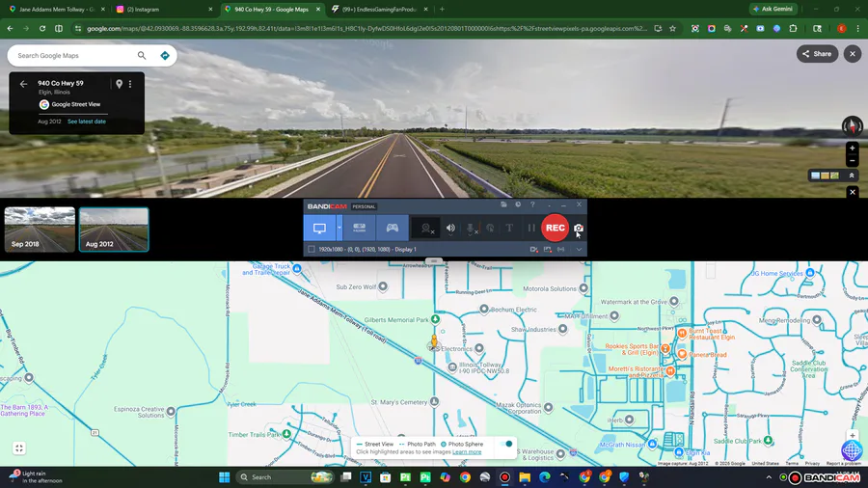Click the Pegman marker on the map

click(434, 341)
